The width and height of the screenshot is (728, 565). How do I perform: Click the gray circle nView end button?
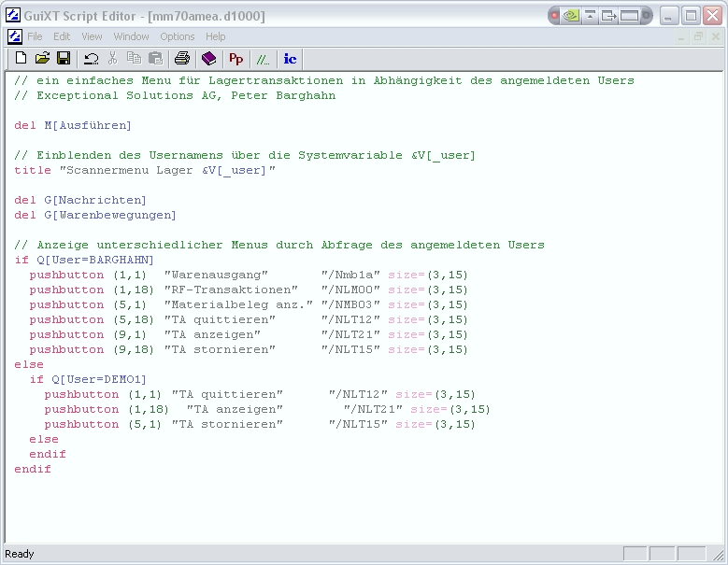tap(646, 16)
